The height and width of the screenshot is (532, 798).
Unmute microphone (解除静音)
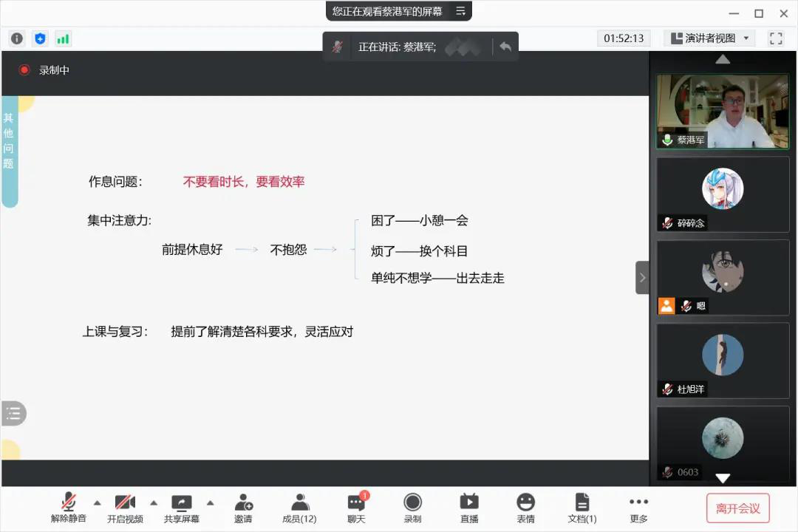point(69,508)
